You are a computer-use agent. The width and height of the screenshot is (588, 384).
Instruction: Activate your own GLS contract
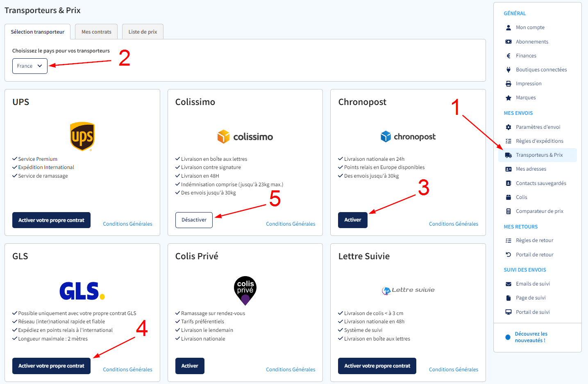click(x=51, y=366)
